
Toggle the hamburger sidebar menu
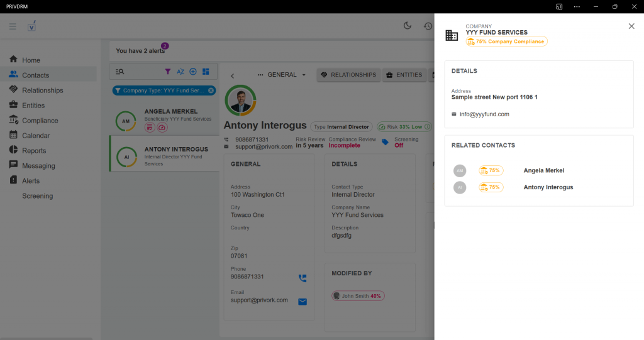[x=13, y=26]
